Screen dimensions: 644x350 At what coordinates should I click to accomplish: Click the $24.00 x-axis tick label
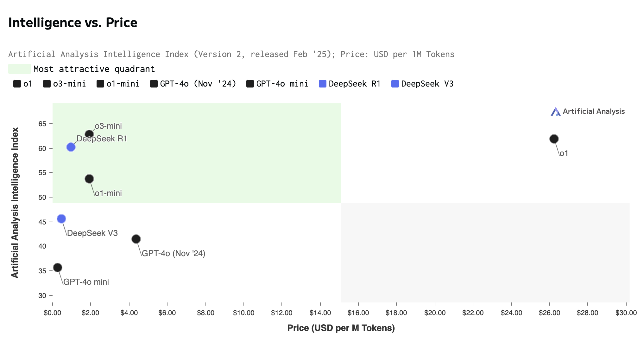point(512,313)
